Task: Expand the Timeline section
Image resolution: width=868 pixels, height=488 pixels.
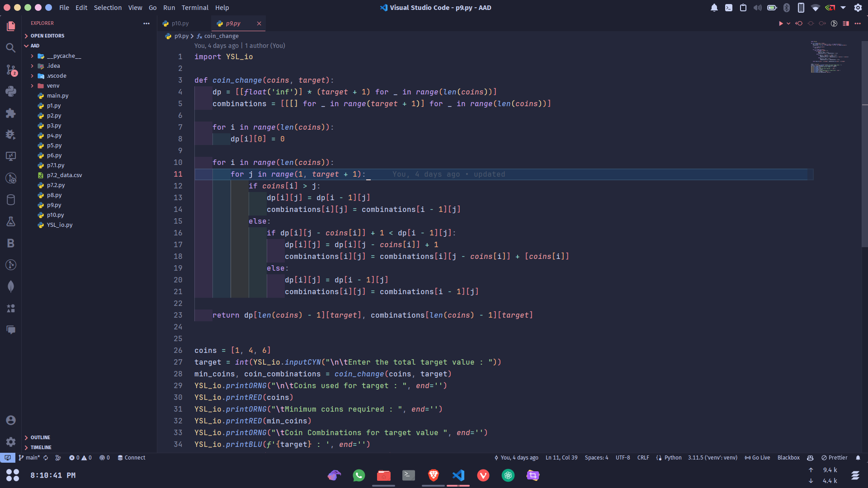Action: [x=41, y=447]
